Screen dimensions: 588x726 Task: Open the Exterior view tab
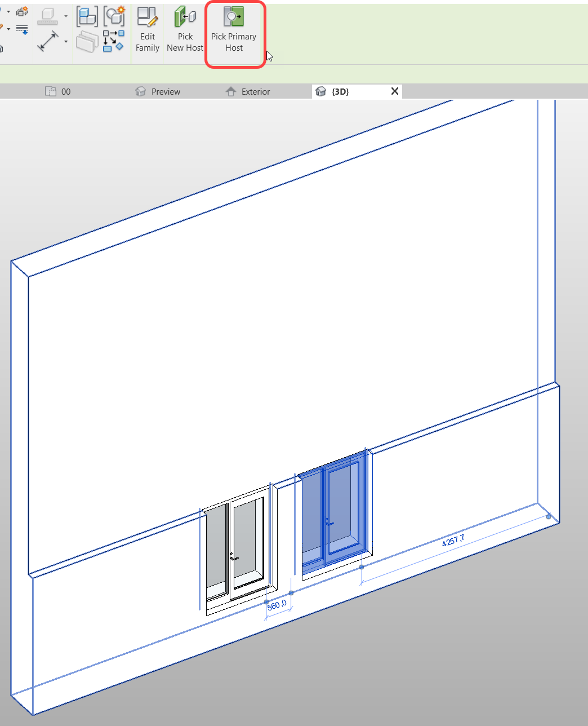point(257,91)
